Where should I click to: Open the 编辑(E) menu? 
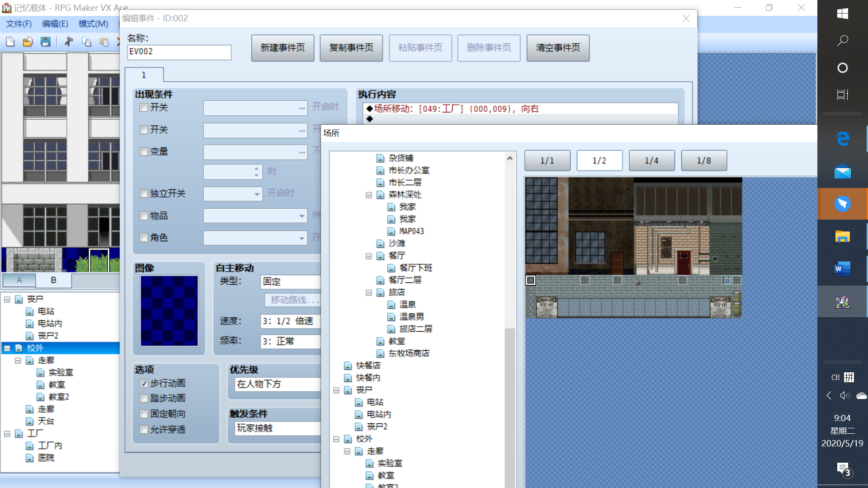[55, 24]
